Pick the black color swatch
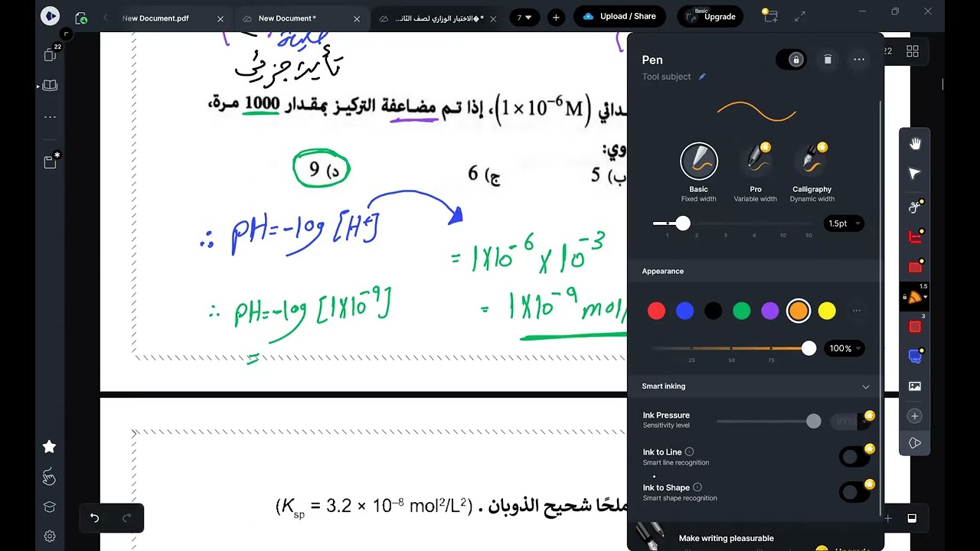Viewport: 980px width, 551px height. coord(713,311)
